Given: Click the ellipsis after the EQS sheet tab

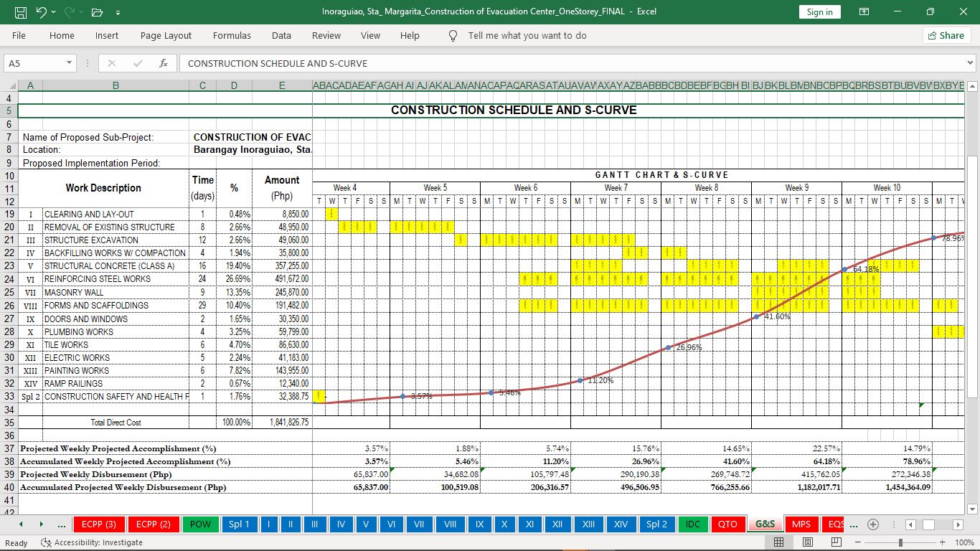Looking at the screenshot, I should click(853, 524).
